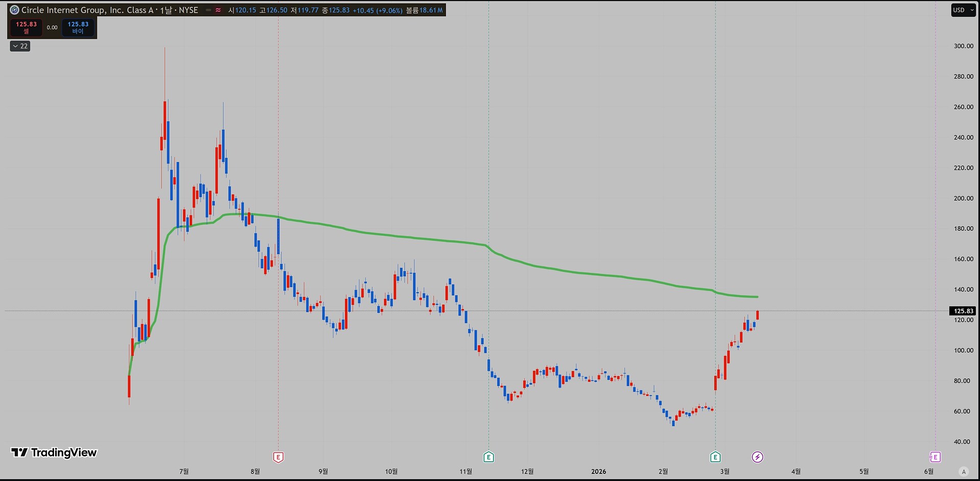Click the low price value 119.77

[308, 10]
